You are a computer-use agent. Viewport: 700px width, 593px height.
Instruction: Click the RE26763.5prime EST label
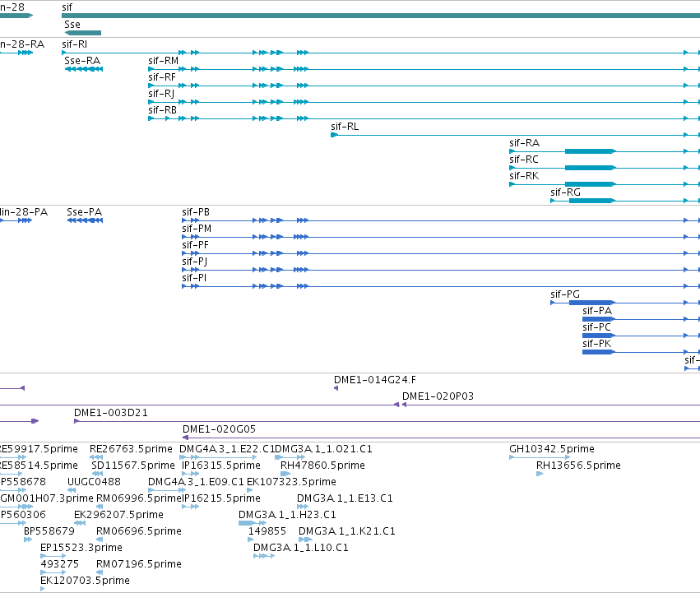[x=131, y=449]
